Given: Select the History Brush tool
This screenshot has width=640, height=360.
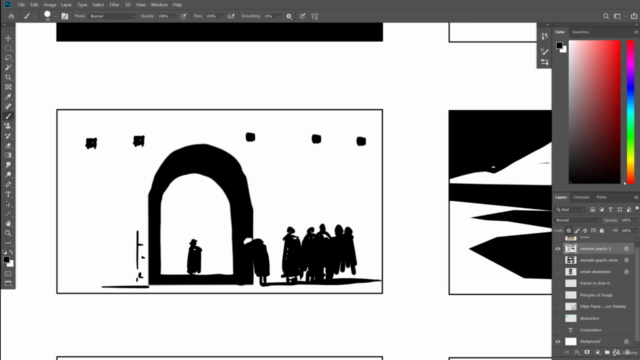Looking at the screenshot, I should click(x=8, y=136).
